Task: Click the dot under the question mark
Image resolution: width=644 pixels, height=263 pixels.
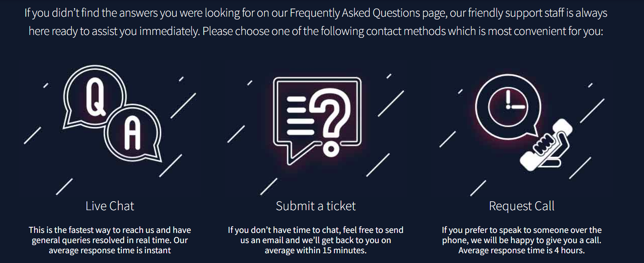Action: pos(331,149)
